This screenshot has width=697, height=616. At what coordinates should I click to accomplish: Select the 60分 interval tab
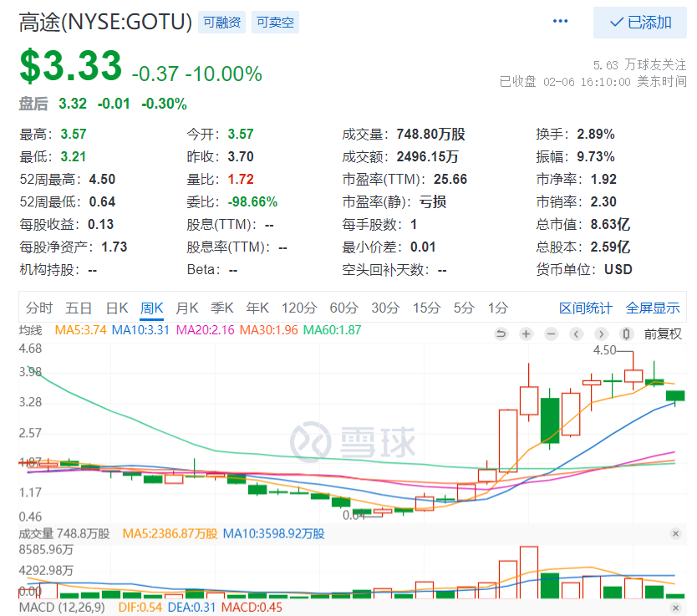[344, 308]
